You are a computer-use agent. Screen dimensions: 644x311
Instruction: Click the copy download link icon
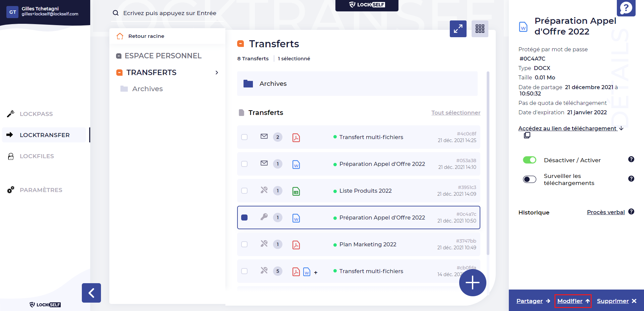(527, 135)
